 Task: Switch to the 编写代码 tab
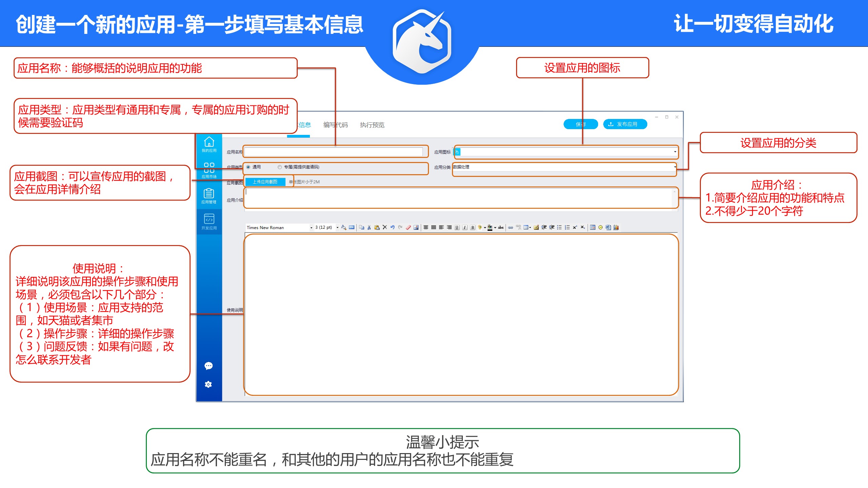[x=335, y=125]
